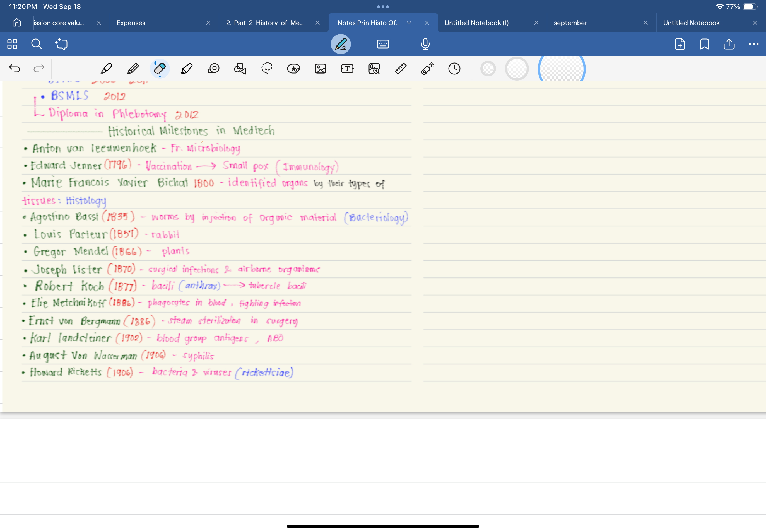Viewport: 766px width, 532px height.
Task: Redo the last action
Action: [39, 68]
